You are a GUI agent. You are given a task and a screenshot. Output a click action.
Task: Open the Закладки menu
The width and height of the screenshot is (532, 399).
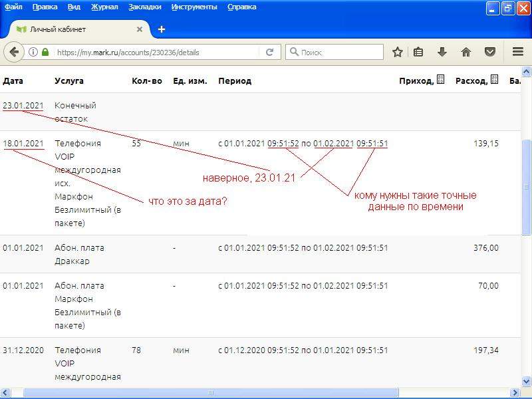point(144,7)
